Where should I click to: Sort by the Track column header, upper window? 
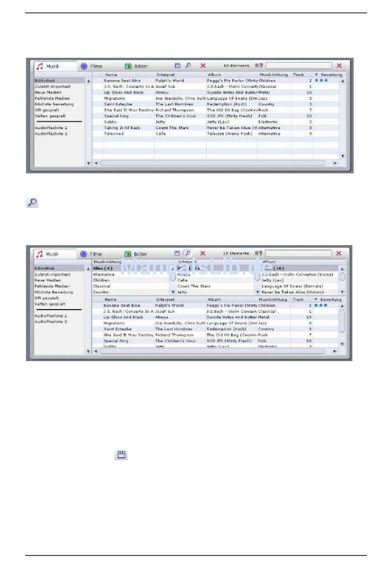coord(298,75)
